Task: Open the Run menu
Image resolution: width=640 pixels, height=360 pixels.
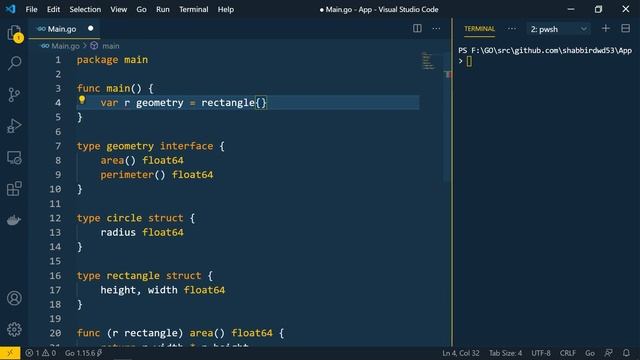Action: [162, 9]
